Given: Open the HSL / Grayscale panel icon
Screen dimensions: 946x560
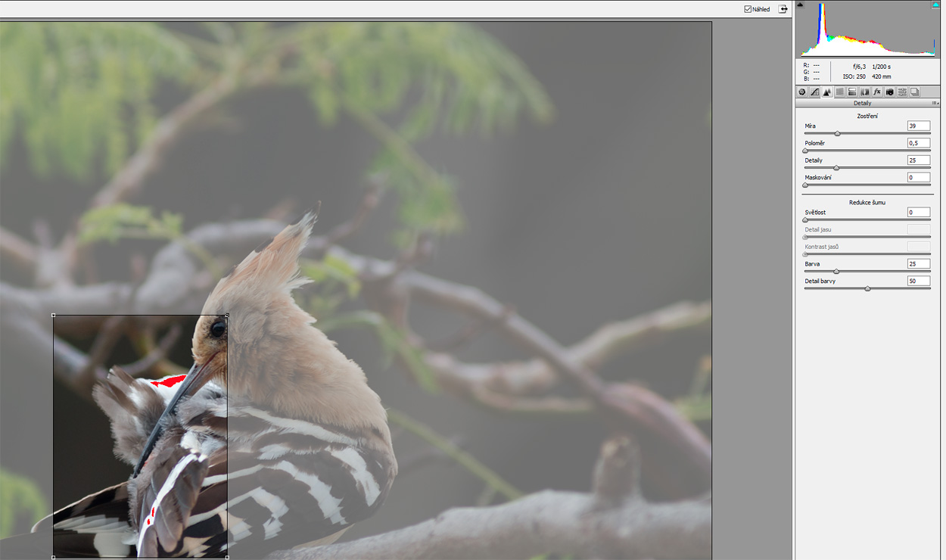Looking at the screenshot, I should click(840, 92).
